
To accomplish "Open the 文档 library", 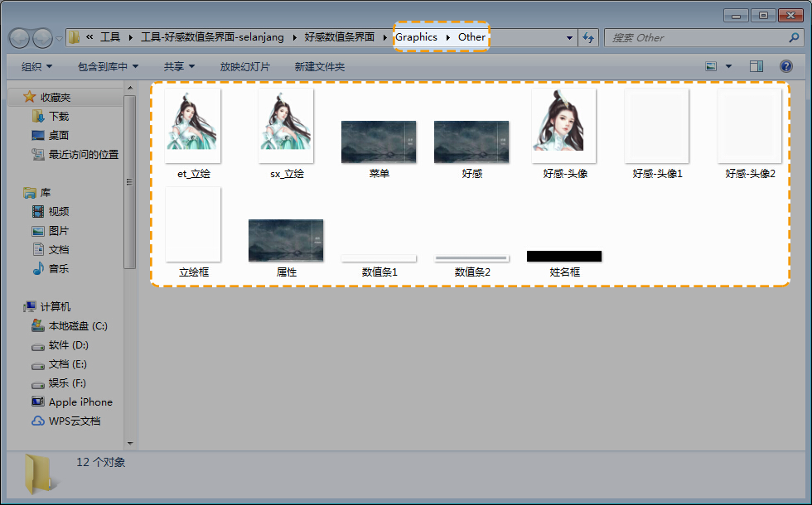I will (59, 249).
